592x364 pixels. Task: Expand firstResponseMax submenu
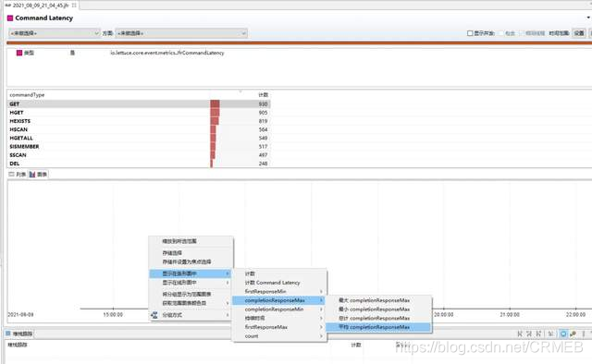pyautogui.click(x=279, y=327)
